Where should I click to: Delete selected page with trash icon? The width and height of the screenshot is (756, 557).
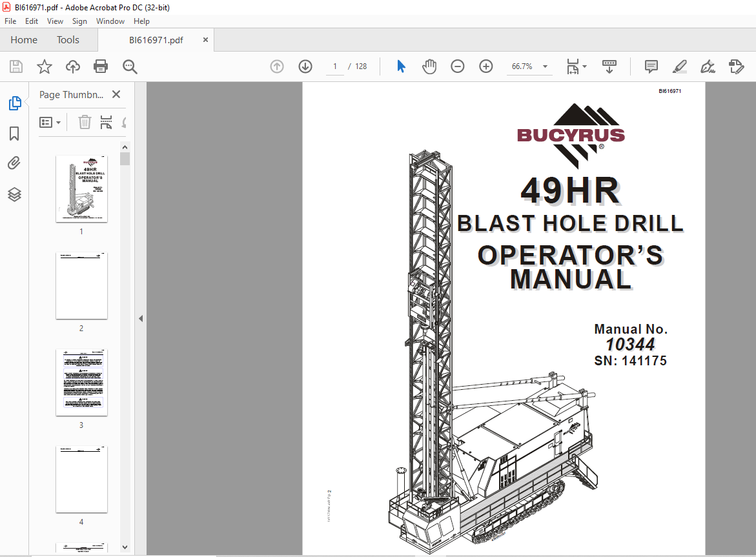coord(85,123)
